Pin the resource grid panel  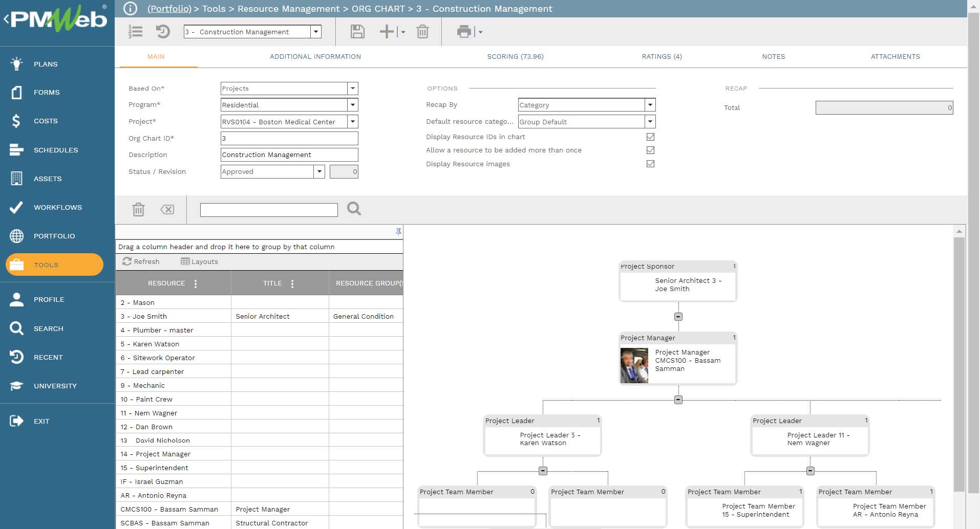398,232
